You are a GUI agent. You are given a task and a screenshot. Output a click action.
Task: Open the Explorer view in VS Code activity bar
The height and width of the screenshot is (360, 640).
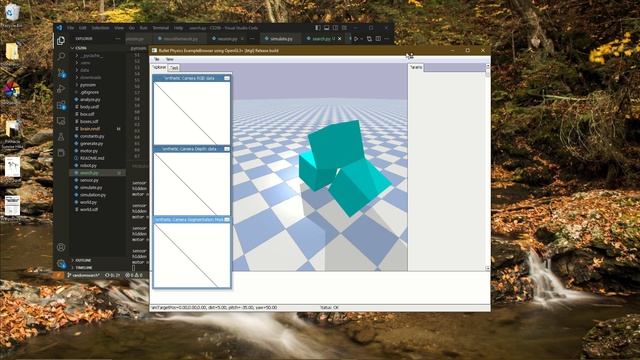61,40
